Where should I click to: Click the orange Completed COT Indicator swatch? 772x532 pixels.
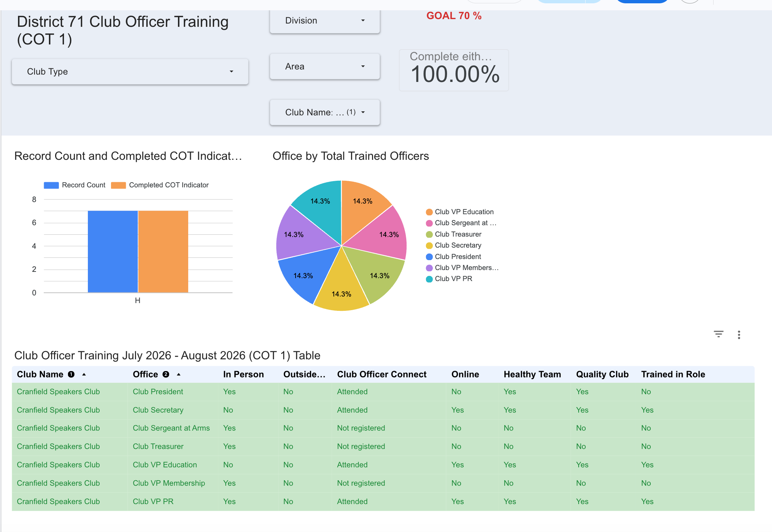[118, 185]
